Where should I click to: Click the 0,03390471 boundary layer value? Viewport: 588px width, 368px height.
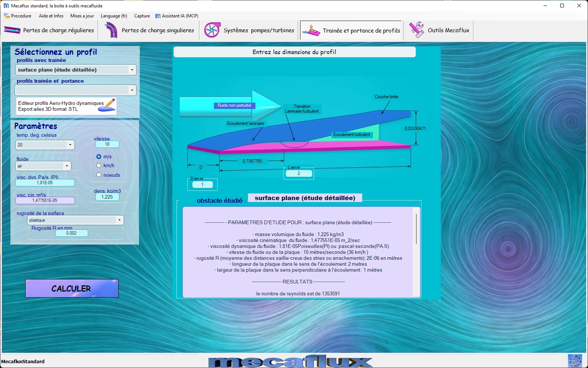[415, 129]
